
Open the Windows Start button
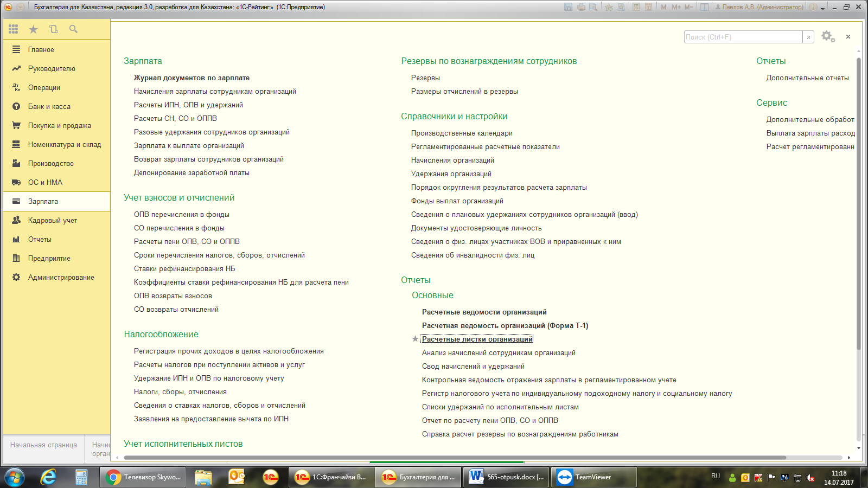(15, 477)
